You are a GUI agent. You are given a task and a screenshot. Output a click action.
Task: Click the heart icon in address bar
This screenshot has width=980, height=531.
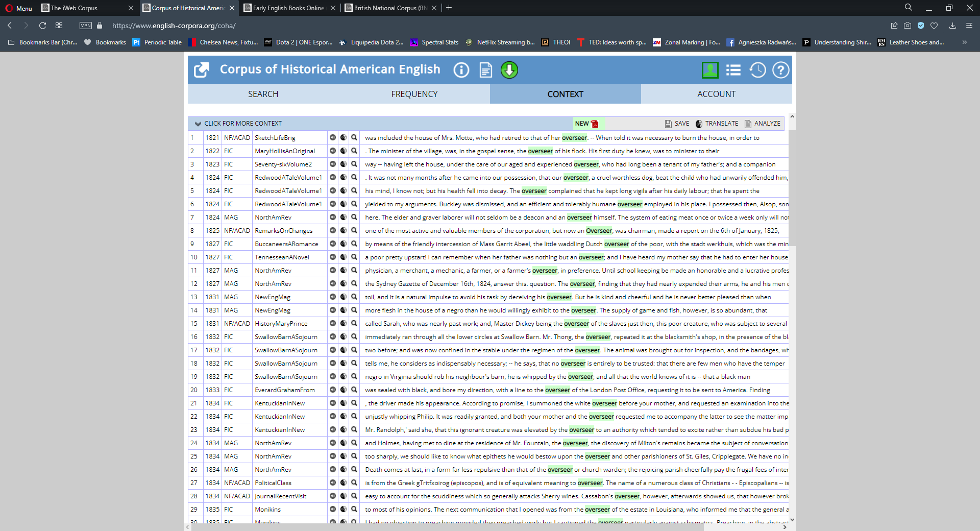934,26
